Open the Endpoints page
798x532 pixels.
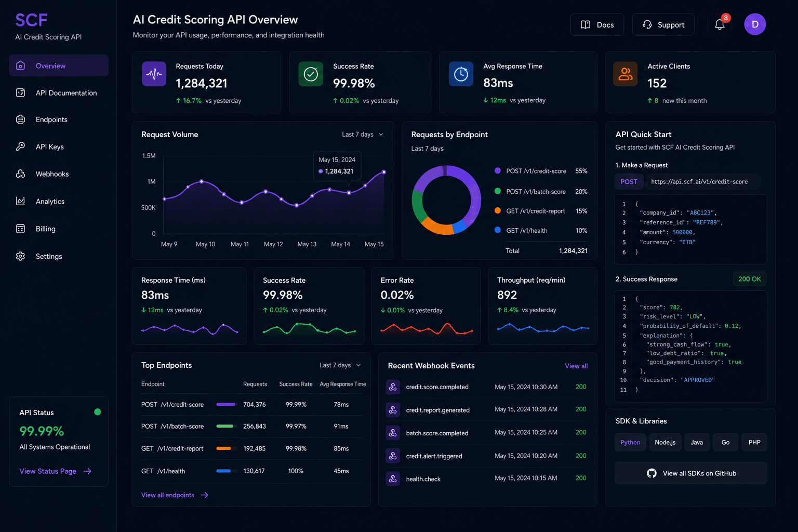pos(59,119)
